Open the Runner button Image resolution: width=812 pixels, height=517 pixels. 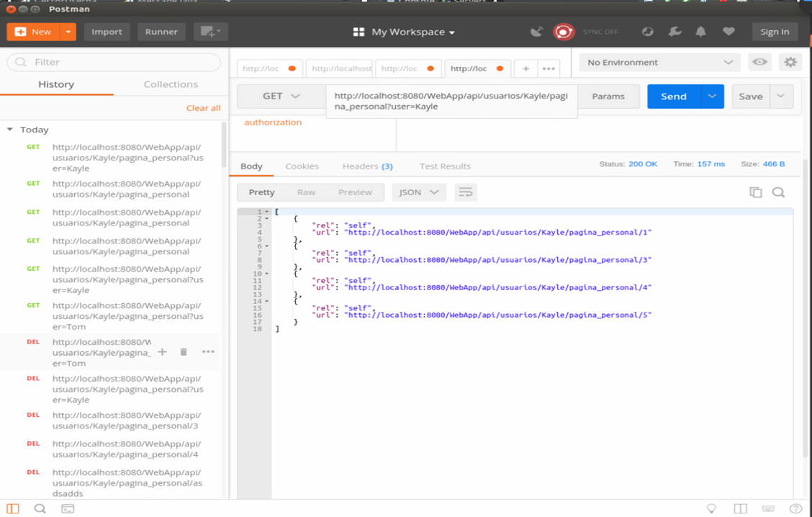pyautogui.click(x=161, y=32)
